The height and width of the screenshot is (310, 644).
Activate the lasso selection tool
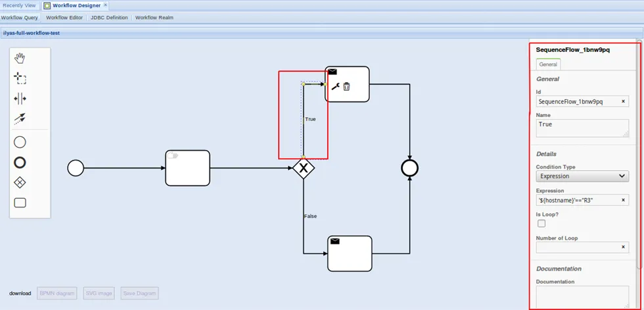[20, 78]
